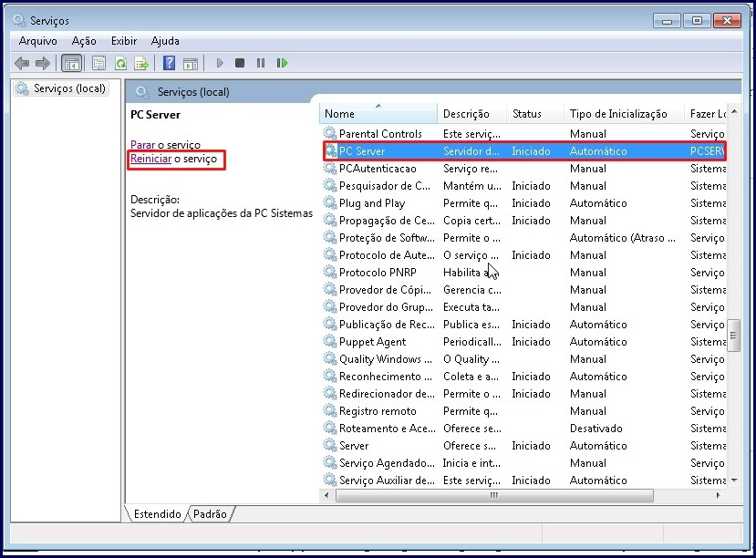Image resolution: width=756 pixels, height=558 pixels.
Task: Click the gear icon beside Puppet Agent
Action: [x=330, y=342]
